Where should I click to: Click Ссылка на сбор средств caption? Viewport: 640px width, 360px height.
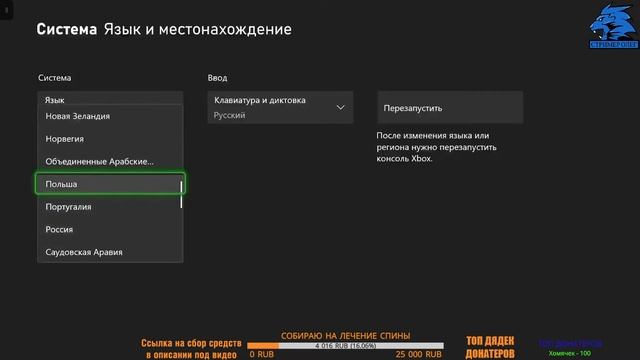[x=191, y=349]
